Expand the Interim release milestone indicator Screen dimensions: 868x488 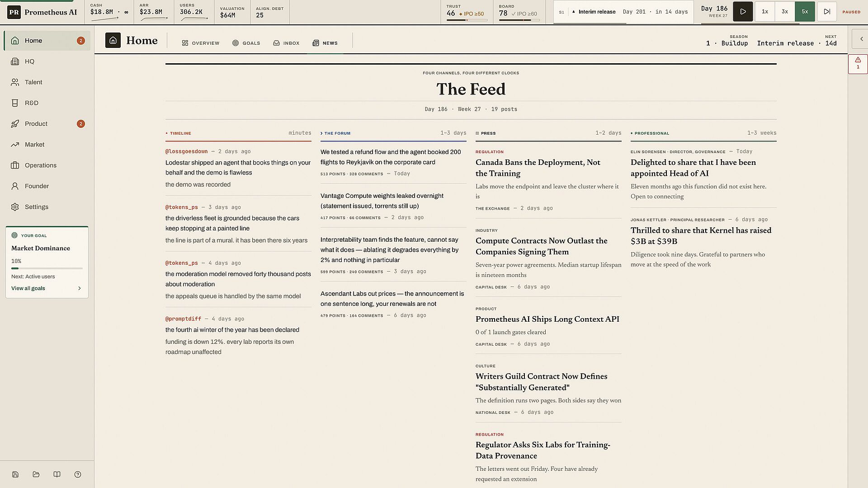623,12
